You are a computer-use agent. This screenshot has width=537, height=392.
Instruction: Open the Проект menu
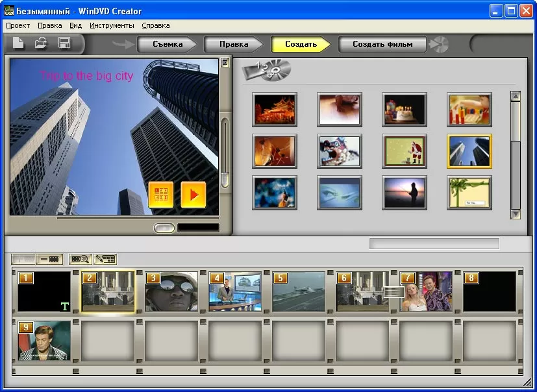coord(18,25)
